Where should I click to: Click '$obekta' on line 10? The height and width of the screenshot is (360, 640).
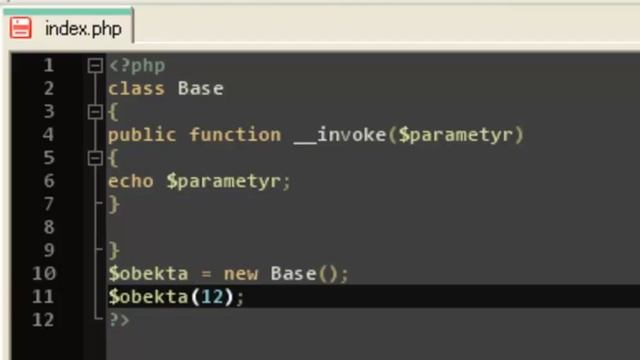[x=148, y=274]
